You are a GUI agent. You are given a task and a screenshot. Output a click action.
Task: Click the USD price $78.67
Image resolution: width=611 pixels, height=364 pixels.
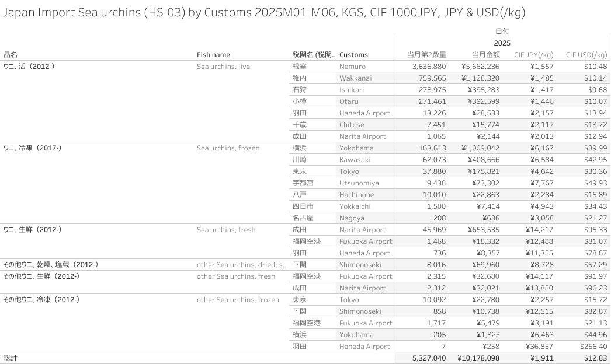pyautogui.click(x=595, y=253)
